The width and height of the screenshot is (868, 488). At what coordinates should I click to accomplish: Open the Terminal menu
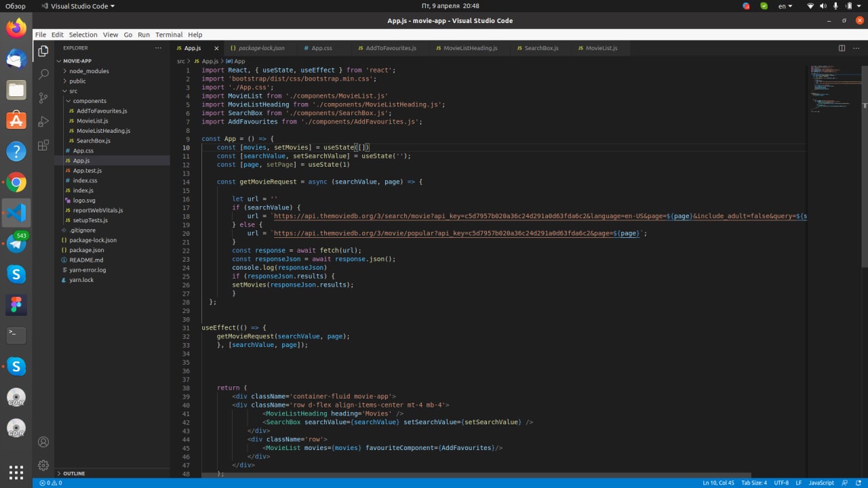(x=169, y=35)
